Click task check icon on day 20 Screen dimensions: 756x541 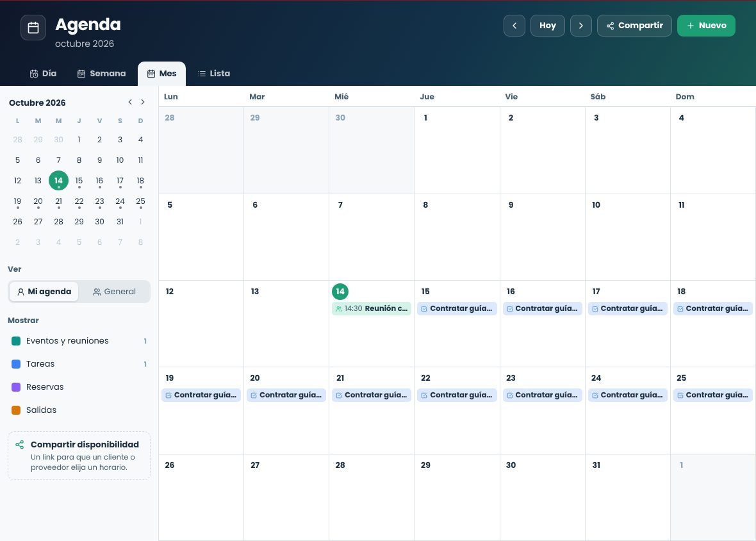254,395
